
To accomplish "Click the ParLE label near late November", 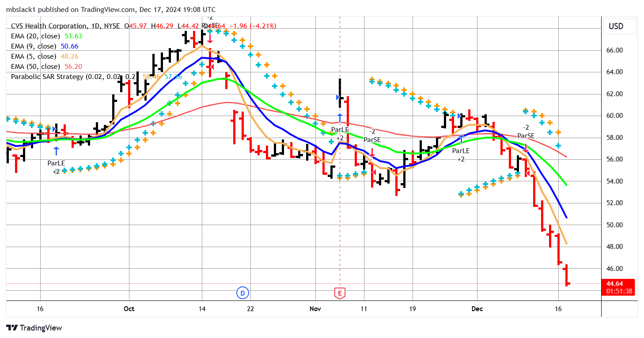I will pyautogui.click(x=461, y=150).
